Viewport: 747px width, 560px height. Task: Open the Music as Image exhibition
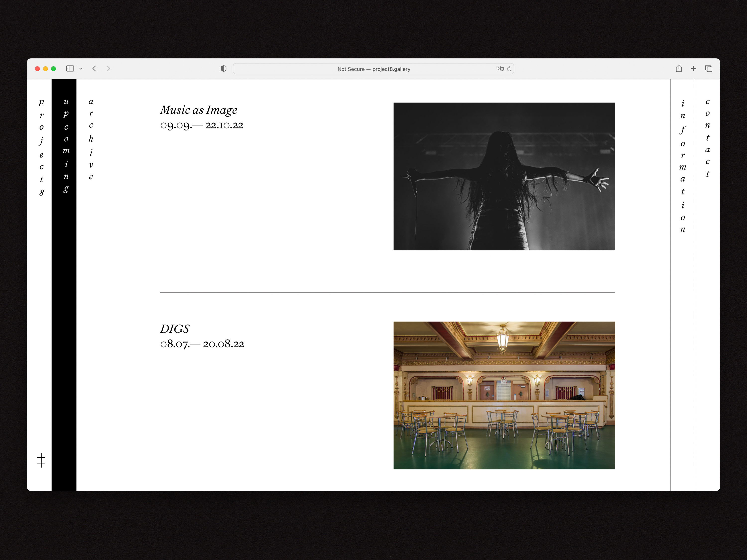198,110
